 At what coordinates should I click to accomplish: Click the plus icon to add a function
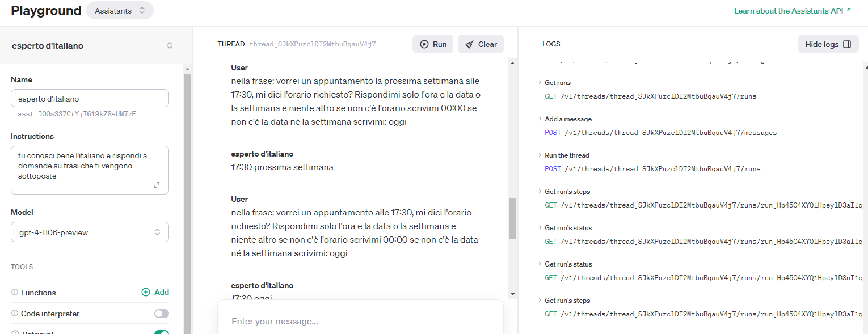pyautogui.click(x=146, y=292)
